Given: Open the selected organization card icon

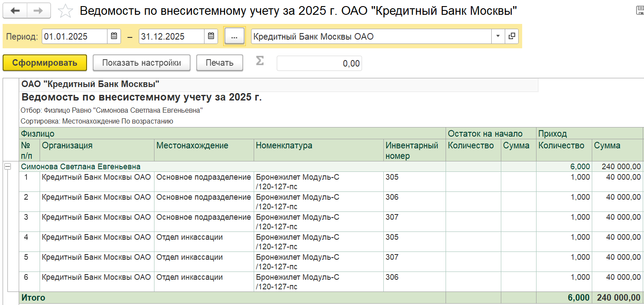Looking at the screenshot, I should point(512,37).
